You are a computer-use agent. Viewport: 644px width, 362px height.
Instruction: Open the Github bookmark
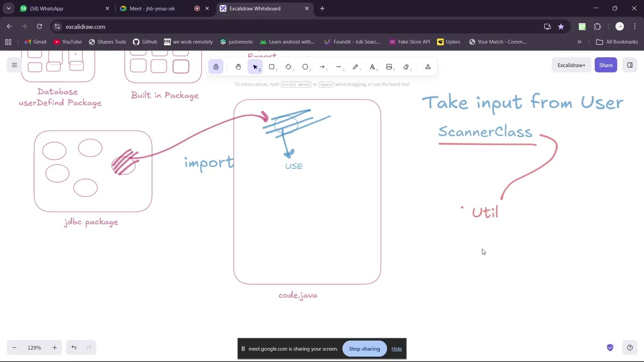145,42
